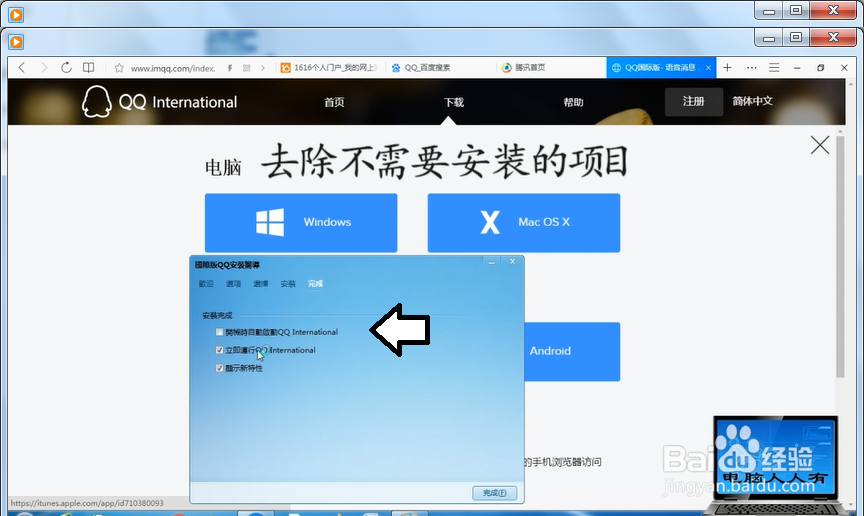Click the 安裝完成 heading text in the installer
Screen dimensions: 864x516
tap(217, 315)
